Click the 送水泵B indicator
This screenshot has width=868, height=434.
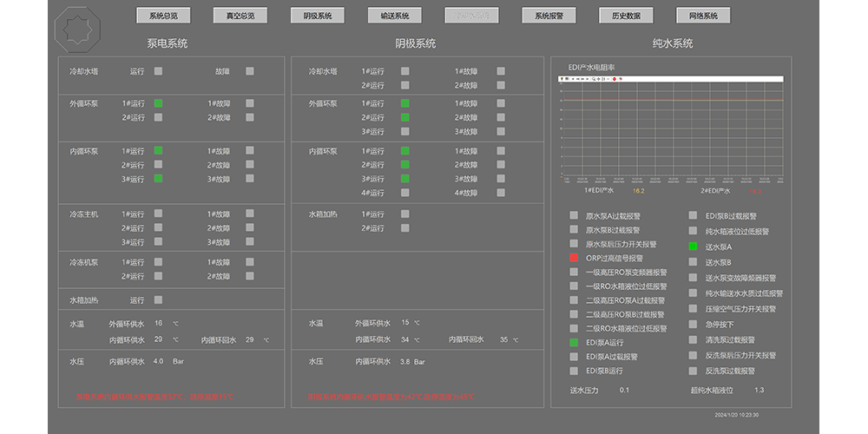point(693,262)
